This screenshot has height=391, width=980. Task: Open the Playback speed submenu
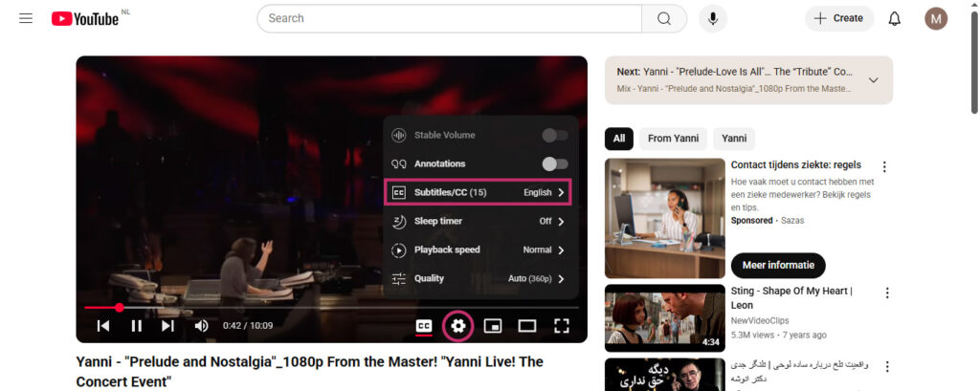click(478, 250)
